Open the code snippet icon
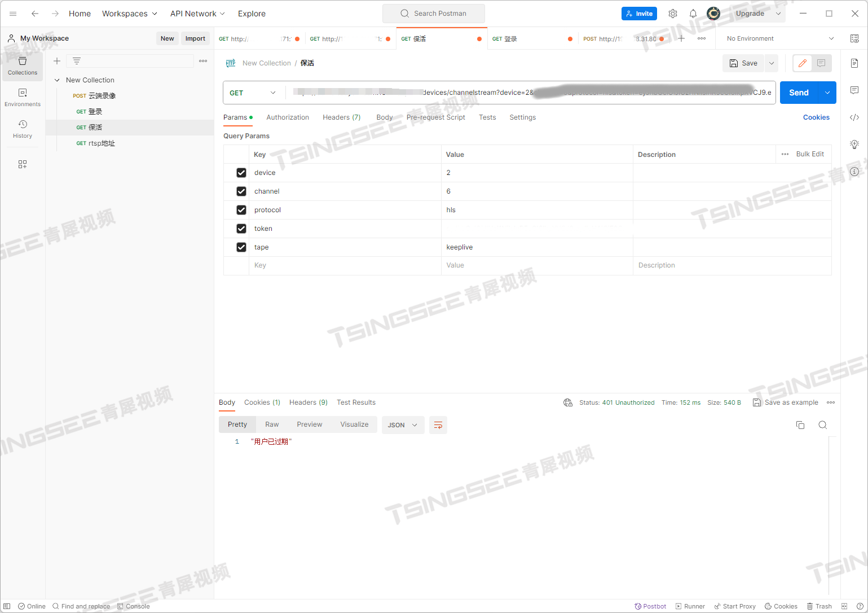This screenshot has height=613, width=868. pos(854,117)
